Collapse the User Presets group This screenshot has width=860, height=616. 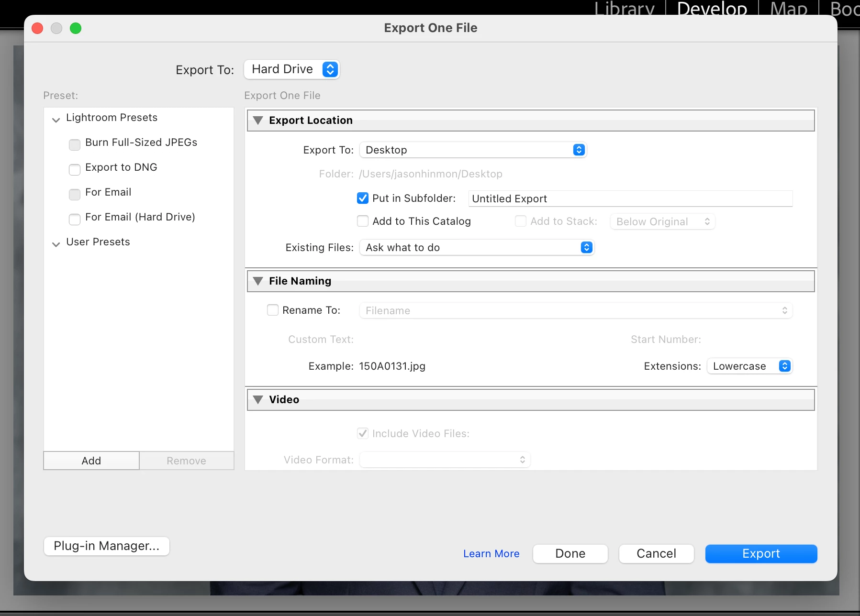[56, 244]
